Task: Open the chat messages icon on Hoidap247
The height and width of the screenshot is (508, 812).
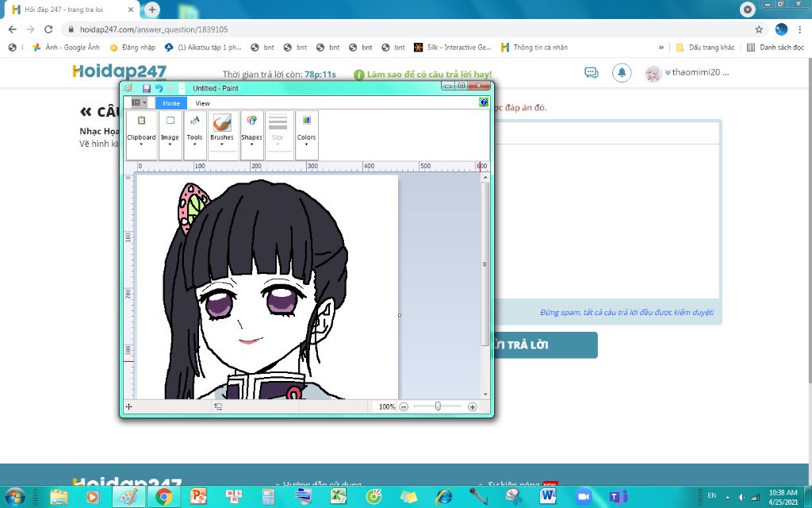Action: [592, 72]
